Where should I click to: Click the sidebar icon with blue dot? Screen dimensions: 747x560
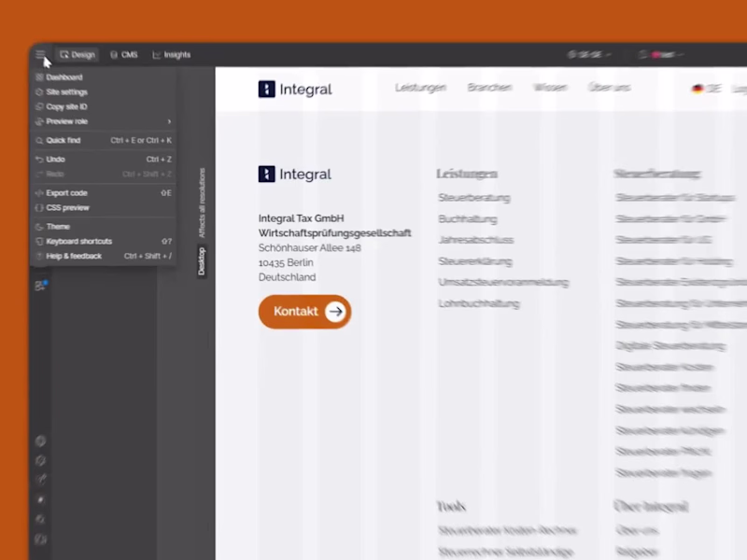pos(41,286)
